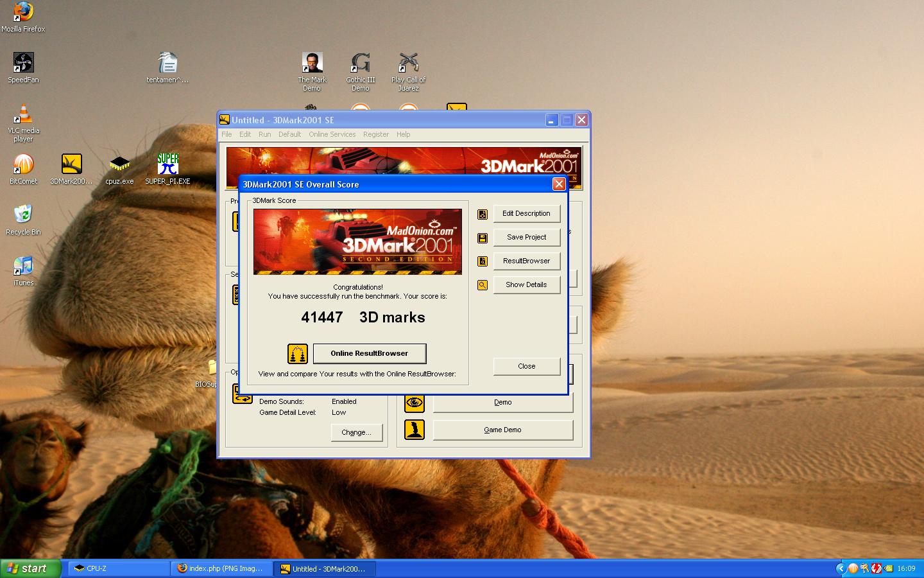Click the ResultBrowser page icon
924x578 pixels.
coord(483,261)
